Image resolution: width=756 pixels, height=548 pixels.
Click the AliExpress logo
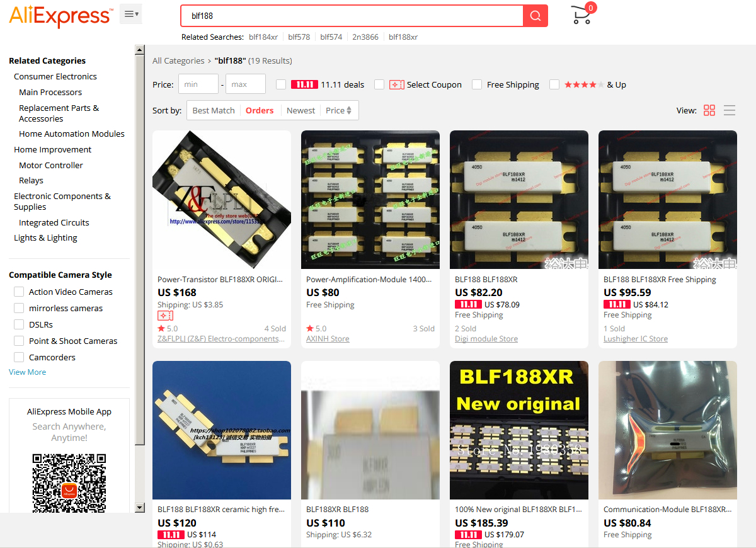pos(61,15)
